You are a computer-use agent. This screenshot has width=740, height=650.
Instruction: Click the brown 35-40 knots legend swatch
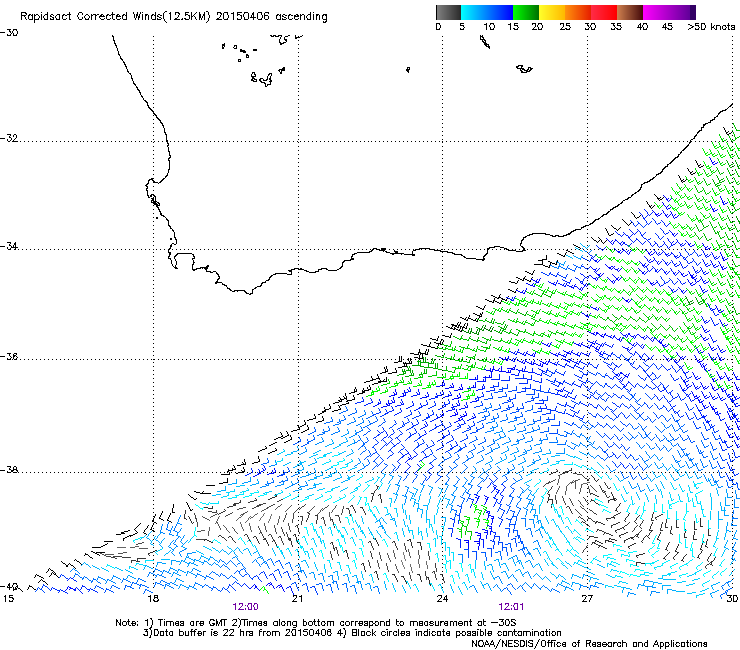[630, 12]
